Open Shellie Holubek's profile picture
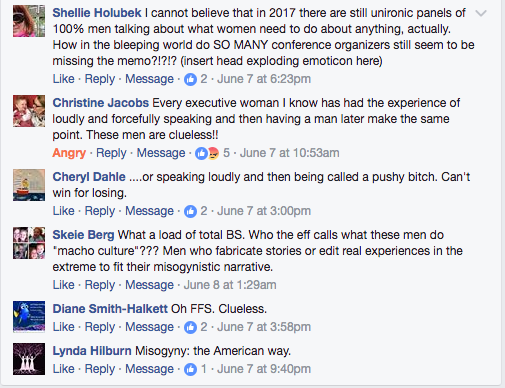The height and width of the screenshot is (388, 505). tap(29, 21)
